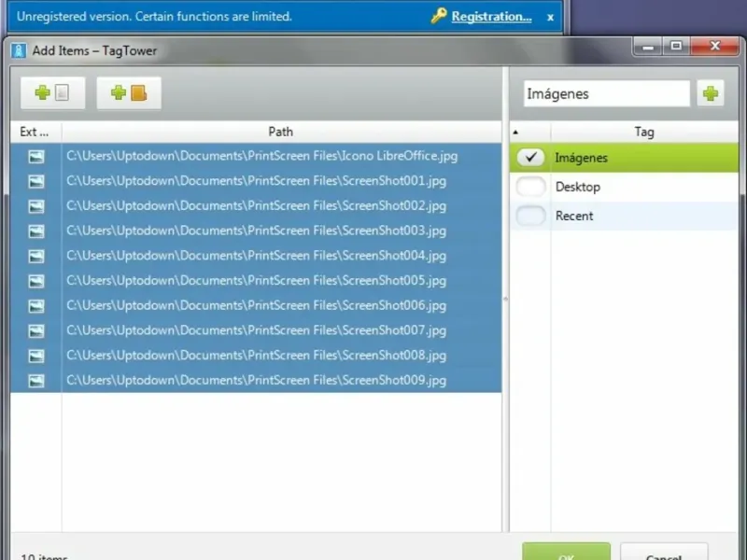
Task: Click the Add Folder toolbar button
Action: click(129, 92)
